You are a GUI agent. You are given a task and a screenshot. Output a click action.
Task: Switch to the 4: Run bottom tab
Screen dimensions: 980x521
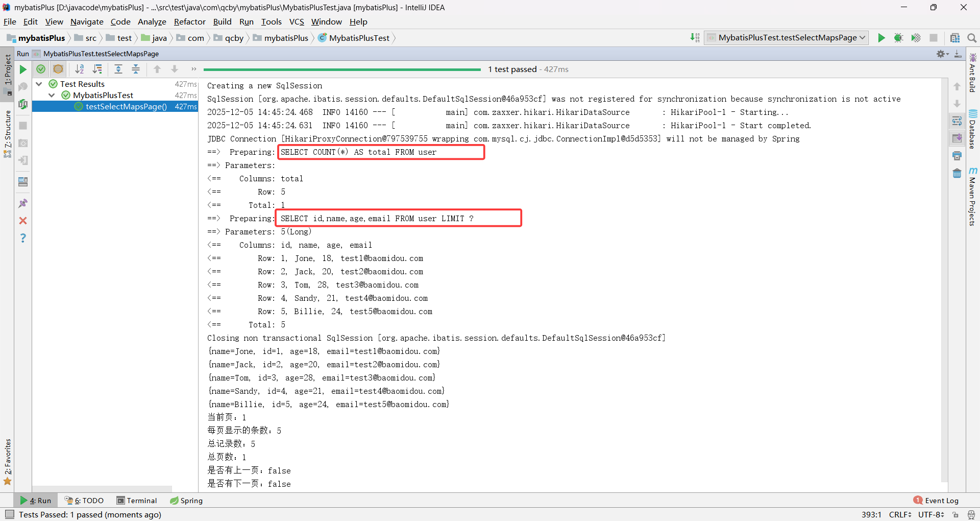(x=36, y=501)
